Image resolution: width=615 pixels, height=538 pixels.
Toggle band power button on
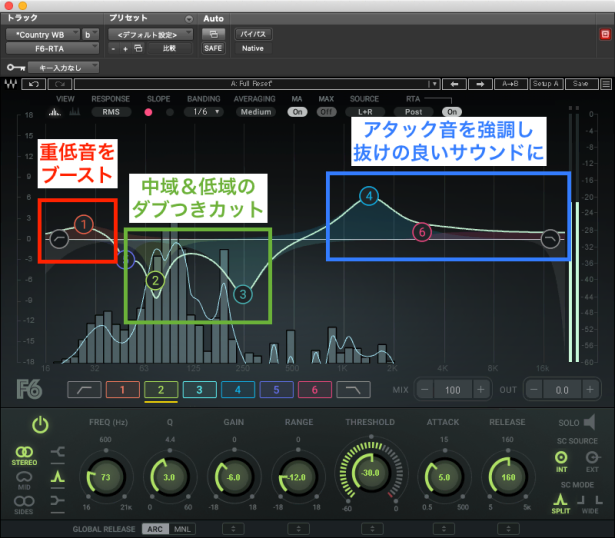click(40, 425)
